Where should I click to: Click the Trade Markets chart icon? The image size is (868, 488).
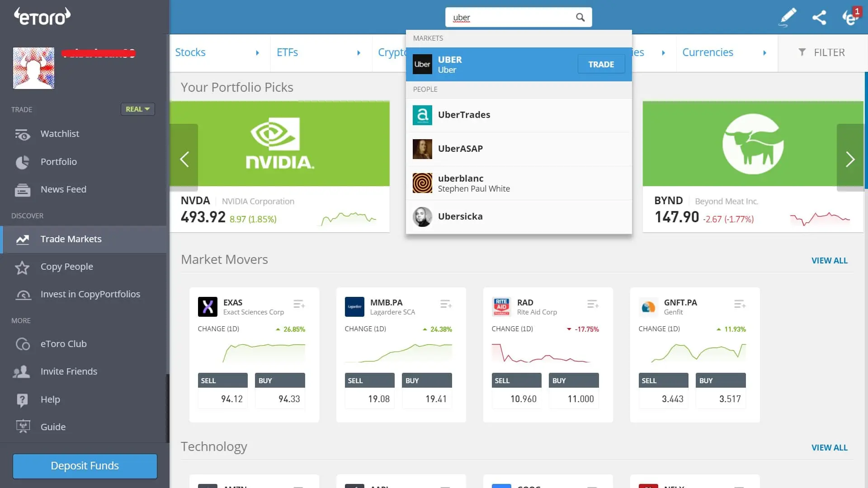click(22, 239)
